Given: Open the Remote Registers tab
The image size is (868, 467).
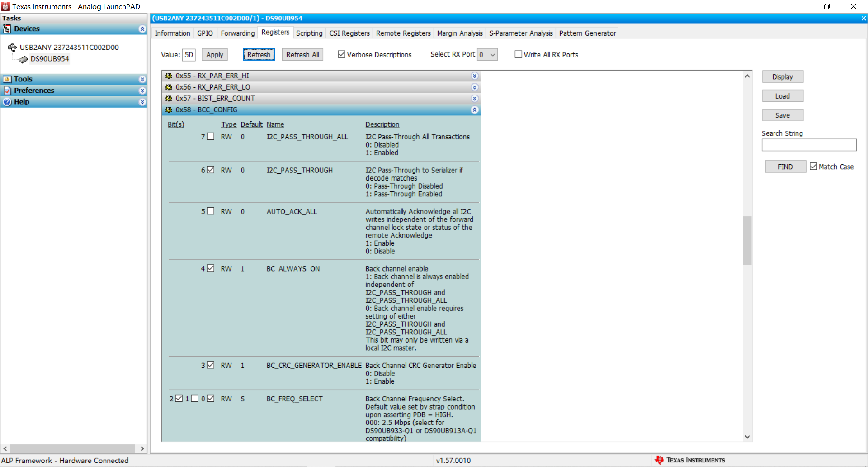Looking at the screenshot, I should click(403, 33).
